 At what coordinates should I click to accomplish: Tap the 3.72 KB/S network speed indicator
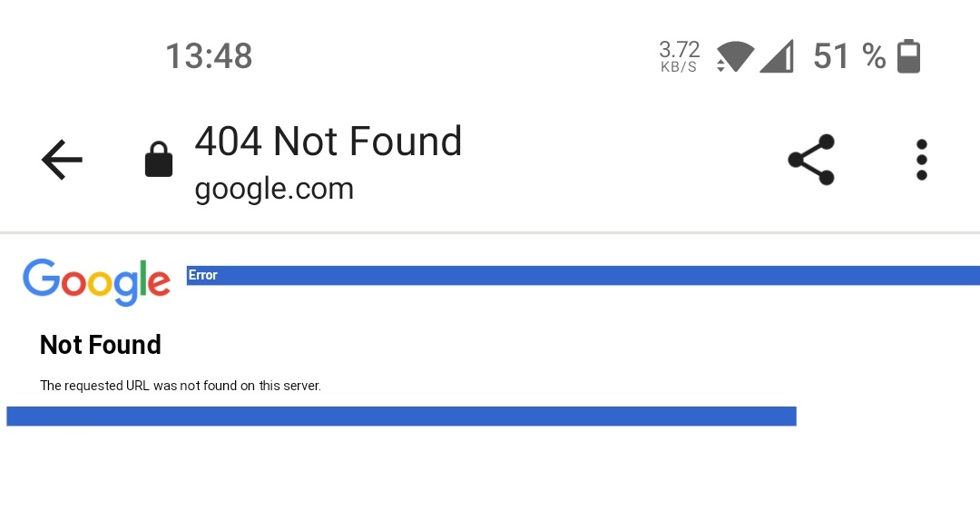679,49
